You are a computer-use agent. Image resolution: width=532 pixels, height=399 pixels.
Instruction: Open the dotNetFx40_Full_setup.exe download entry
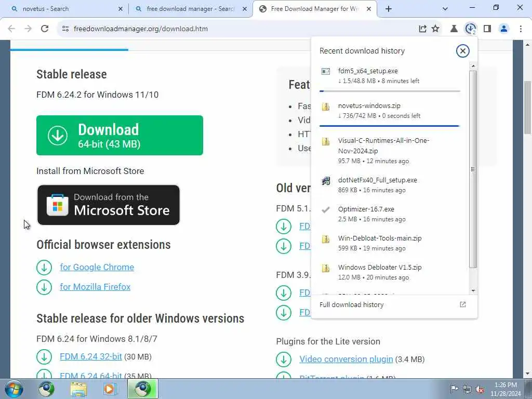coord(390,185)
